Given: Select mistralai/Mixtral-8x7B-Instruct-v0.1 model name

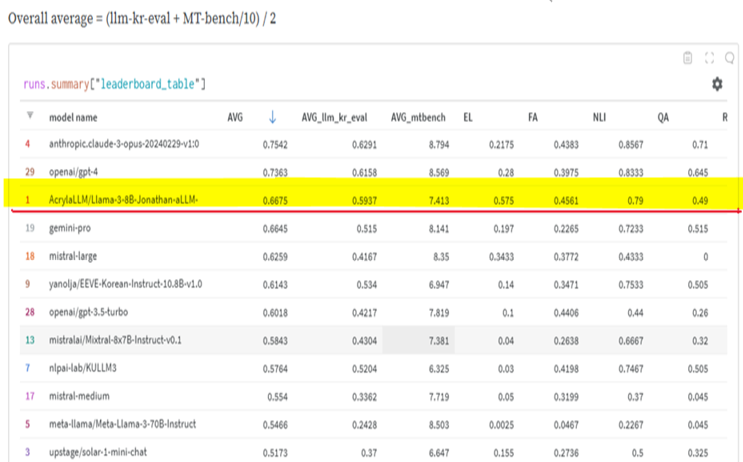Looking at the screenshot, I should pos(115,340).
